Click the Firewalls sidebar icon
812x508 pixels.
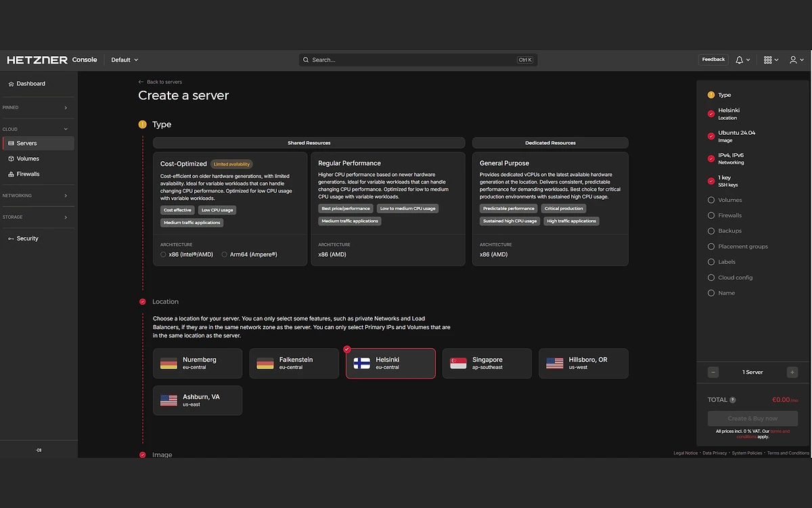coord(11,174)
